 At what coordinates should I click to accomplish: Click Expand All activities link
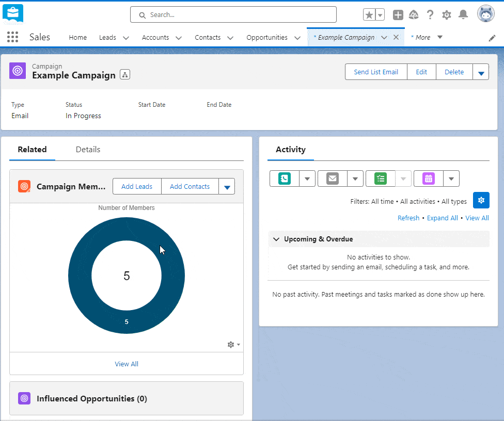point(442,218)
